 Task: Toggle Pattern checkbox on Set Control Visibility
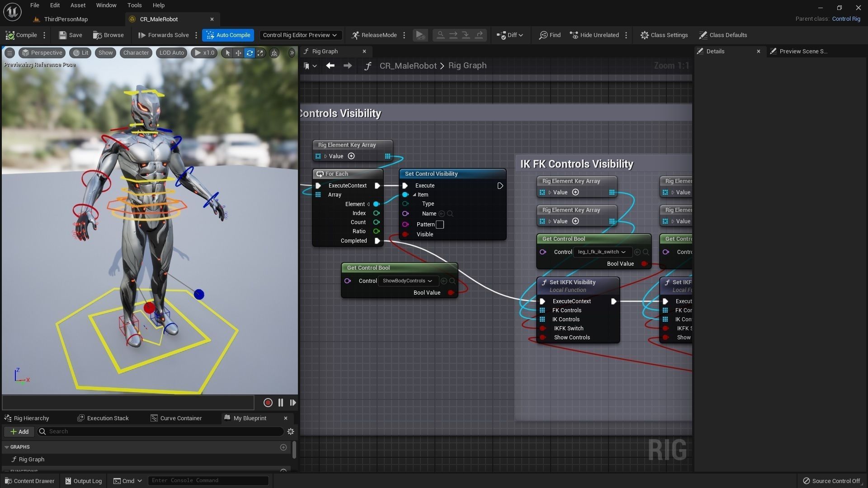click(x=440, y=225)
